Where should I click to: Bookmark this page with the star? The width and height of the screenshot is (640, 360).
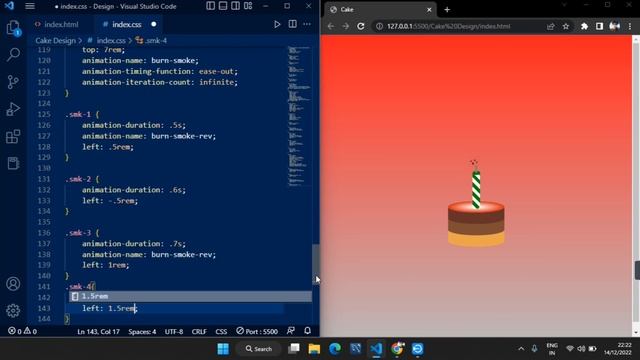pyautogui.click(x=566, y=26)
